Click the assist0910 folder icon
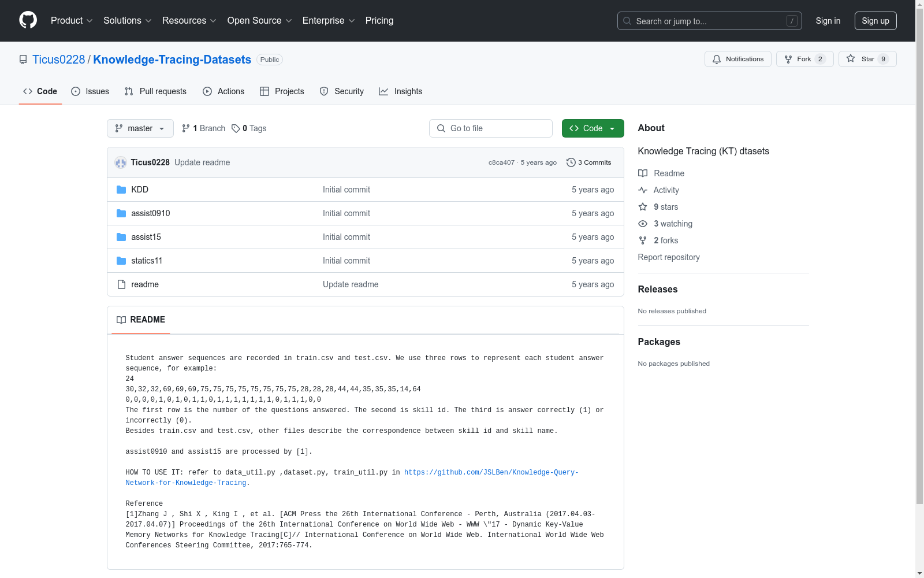 pos(121,213)
